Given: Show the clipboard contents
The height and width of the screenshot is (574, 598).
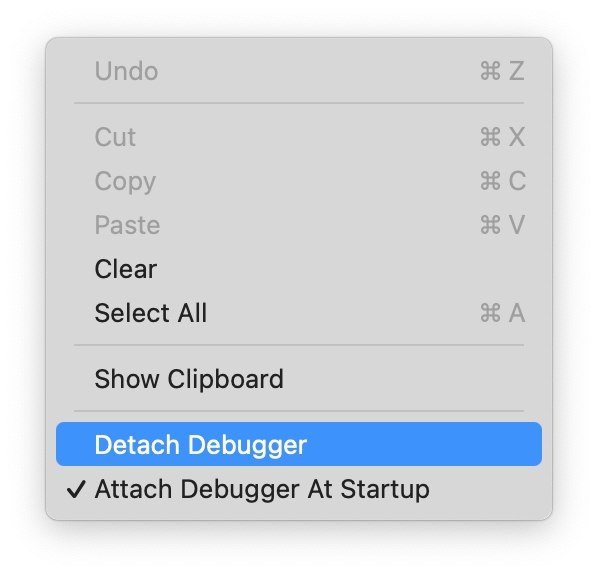Looking at the screenshot, I should [299, 379].
